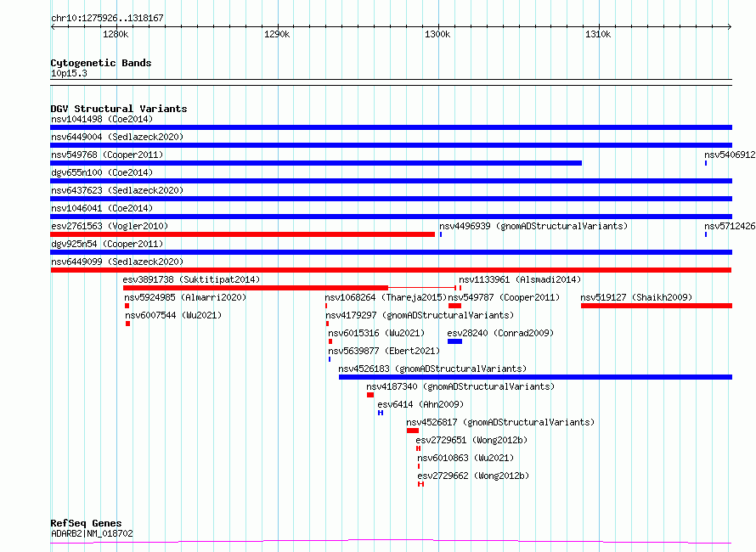Select the blue esv28240 variant block
This screenshot has height=552, width=756.
point(454,341)
